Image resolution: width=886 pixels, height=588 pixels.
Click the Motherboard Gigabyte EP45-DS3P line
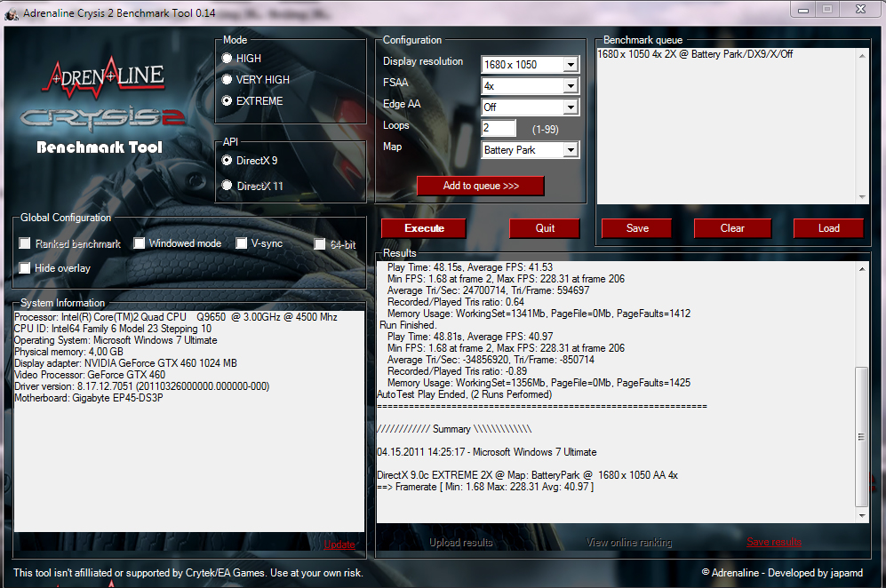click(x=89, y=398)
